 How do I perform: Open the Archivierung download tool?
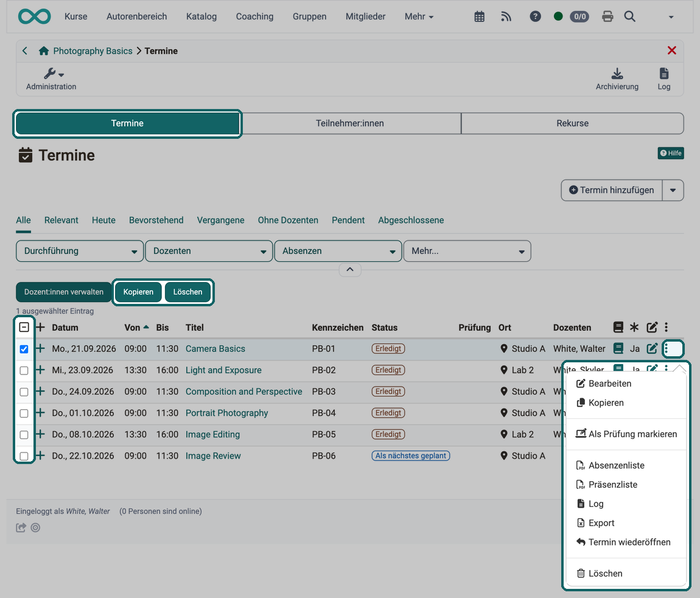pyautogui.click(x=617, y=79)
